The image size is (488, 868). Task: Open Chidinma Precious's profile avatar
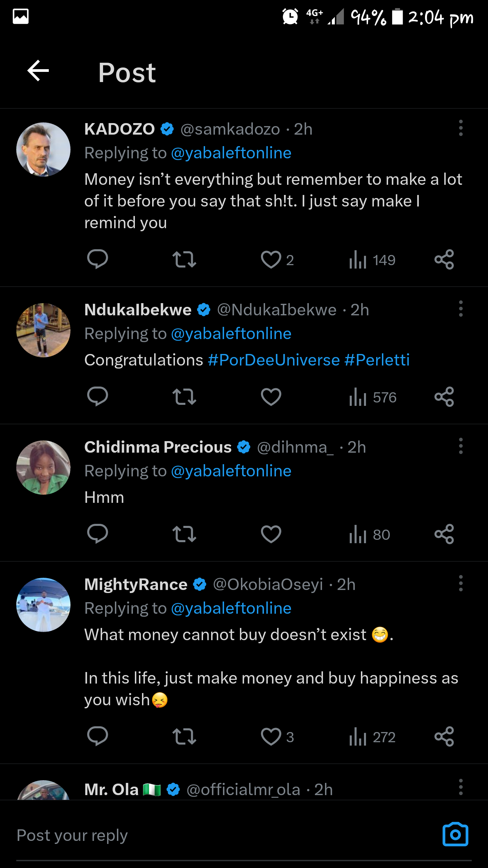(43, 468)
